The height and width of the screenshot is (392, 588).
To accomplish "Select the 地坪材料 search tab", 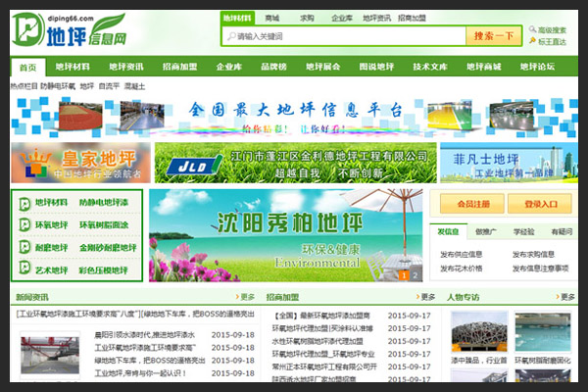I will [x=237, y=18].
